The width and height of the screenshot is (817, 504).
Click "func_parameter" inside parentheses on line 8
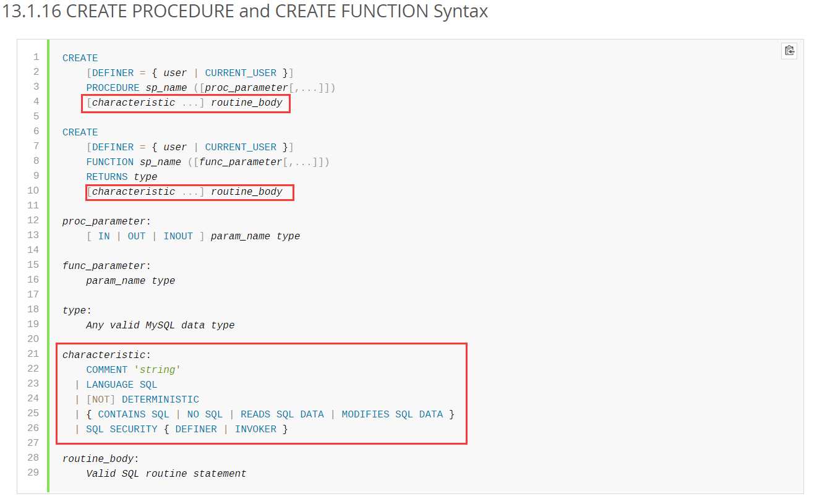click(x=241, y=162)
